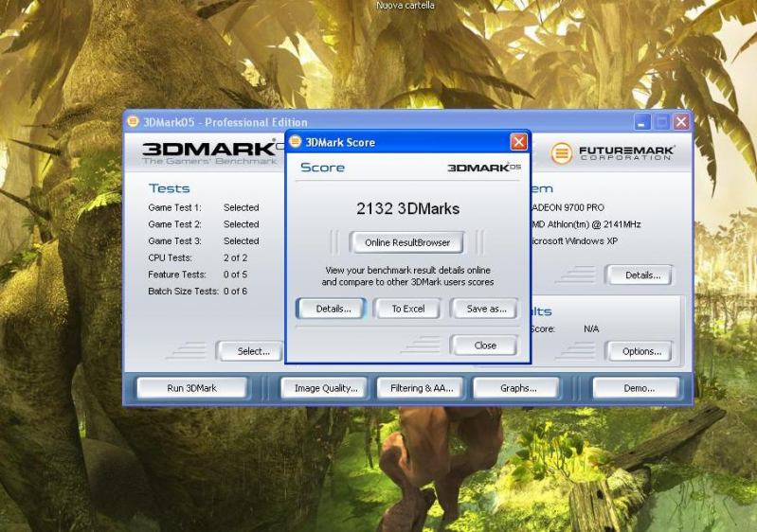Launch the Demo... button
The width and height of the screenshot is (757, 532).
pyautogui.click(x=638, y=388)
